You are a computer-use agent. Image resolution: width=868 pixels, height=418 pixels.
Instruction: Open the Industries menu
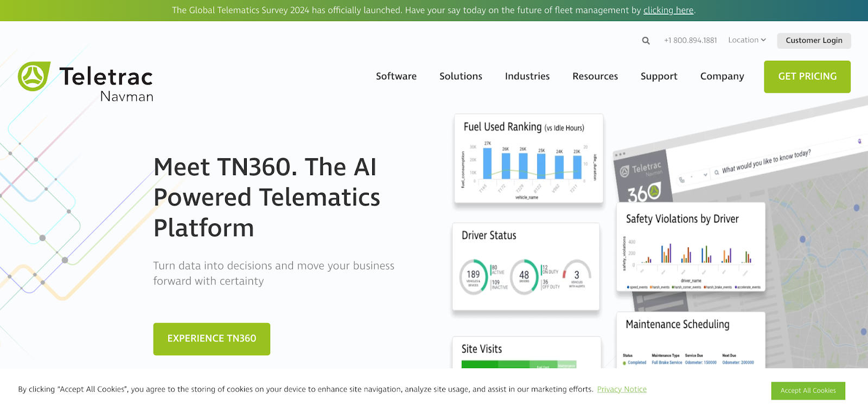[x=527, y=76]
